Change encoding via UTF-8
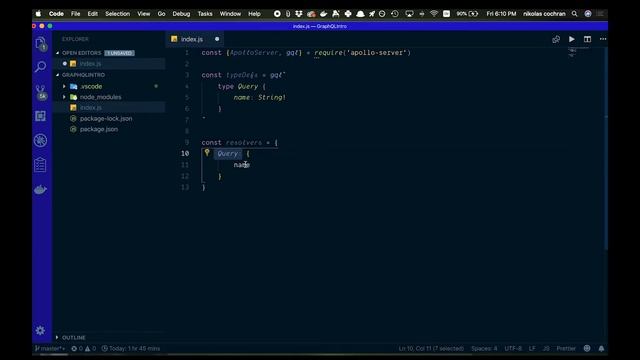This screenshot has width=640, height=360. [x=513, y=348]
